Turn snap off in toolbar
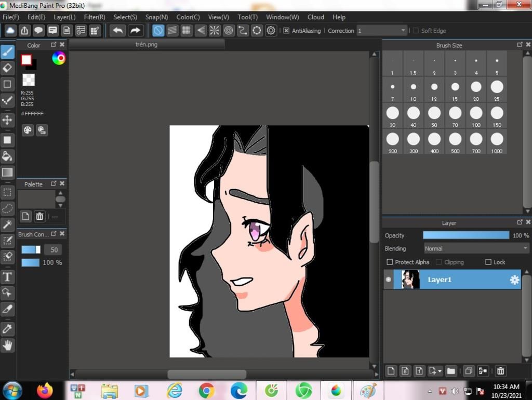Viewport: 532px width, 400px height. [x=158, y=31]
